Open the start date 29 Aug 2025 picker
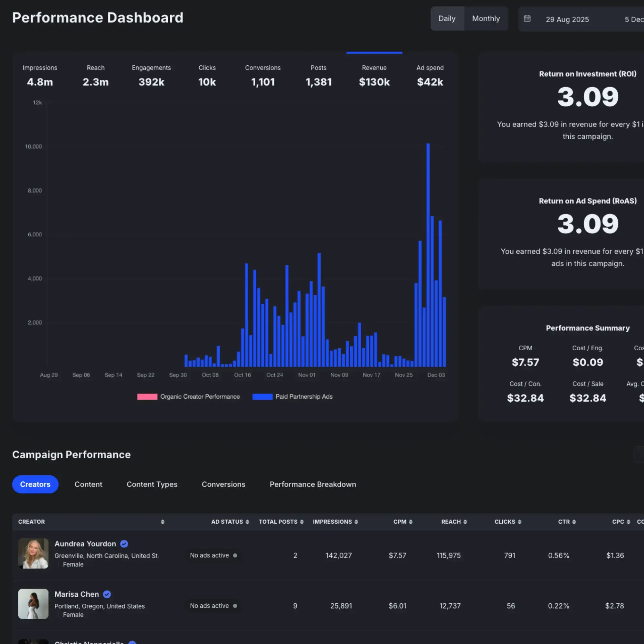 [567, 19]
